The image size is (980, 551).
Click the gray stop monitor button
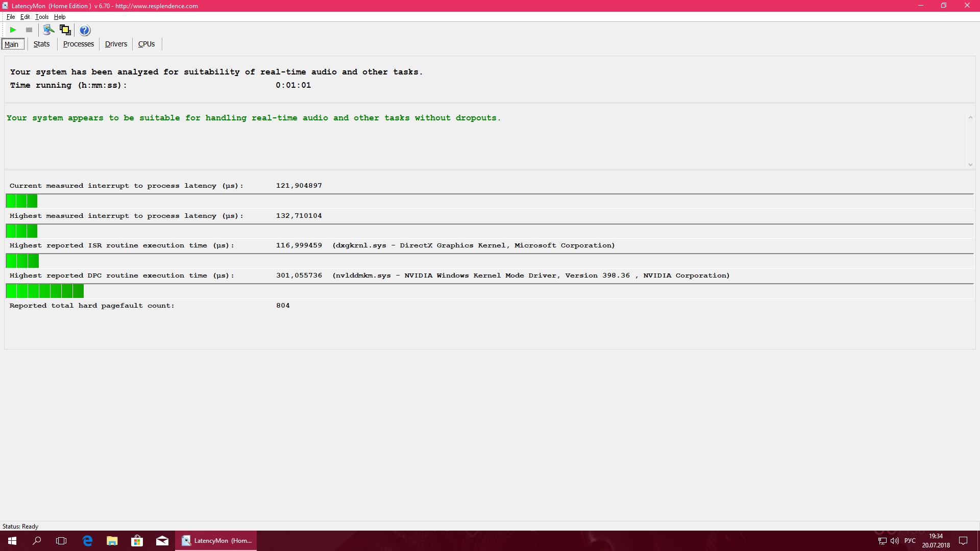[x=29, y=30]
